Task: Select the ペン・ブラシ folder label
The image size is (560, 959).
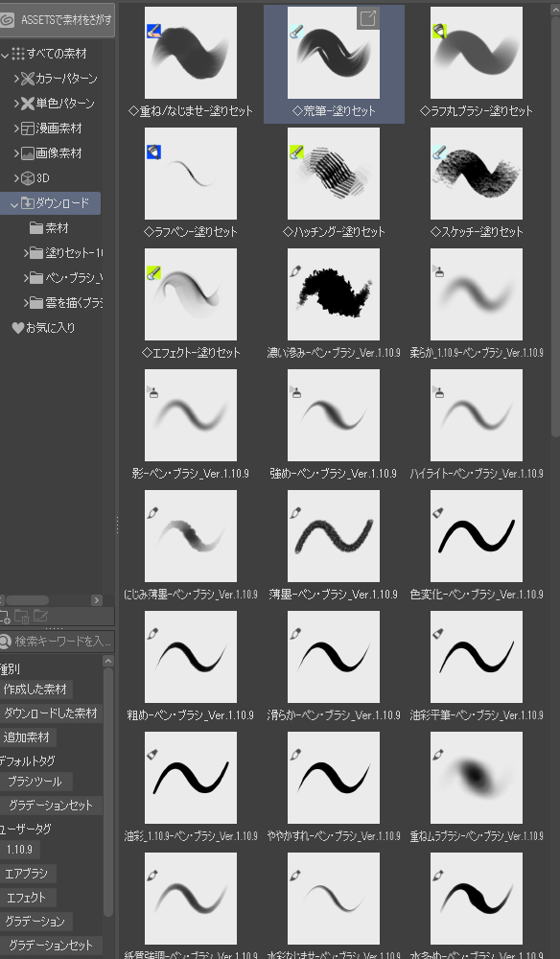Action: [74, 278]
